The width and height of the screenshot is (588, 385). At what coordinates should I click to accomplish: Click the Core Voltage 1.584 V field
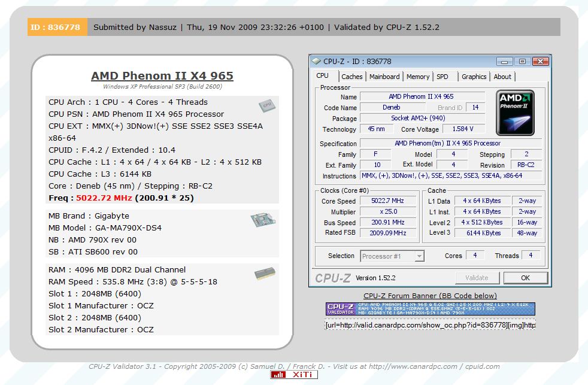[x=463, y=129]
